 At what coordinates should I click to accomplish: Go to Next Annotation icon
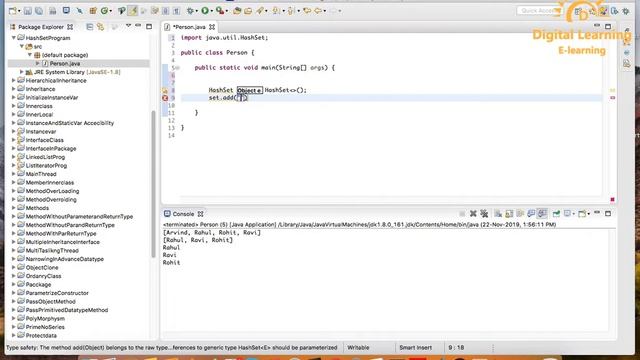pos(276,11)
